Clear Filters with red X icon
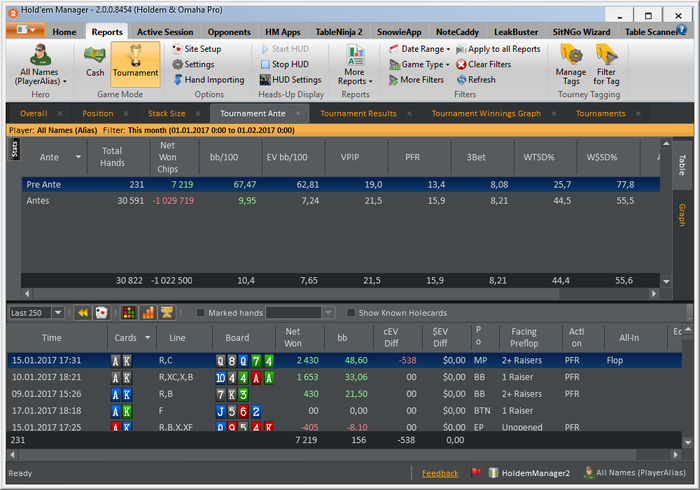This screenshot has height=490, width=700. click(483, 64)
